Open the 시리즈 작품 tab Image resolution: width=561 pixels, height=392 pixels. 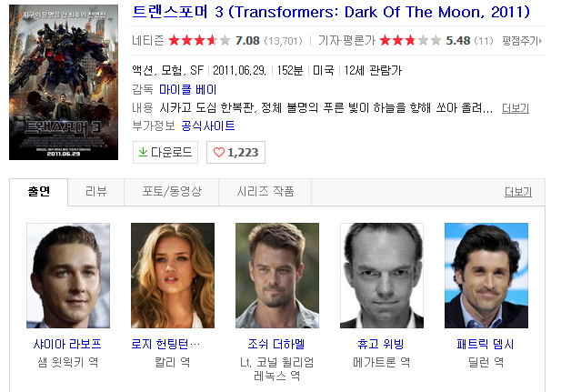(265, 192)
